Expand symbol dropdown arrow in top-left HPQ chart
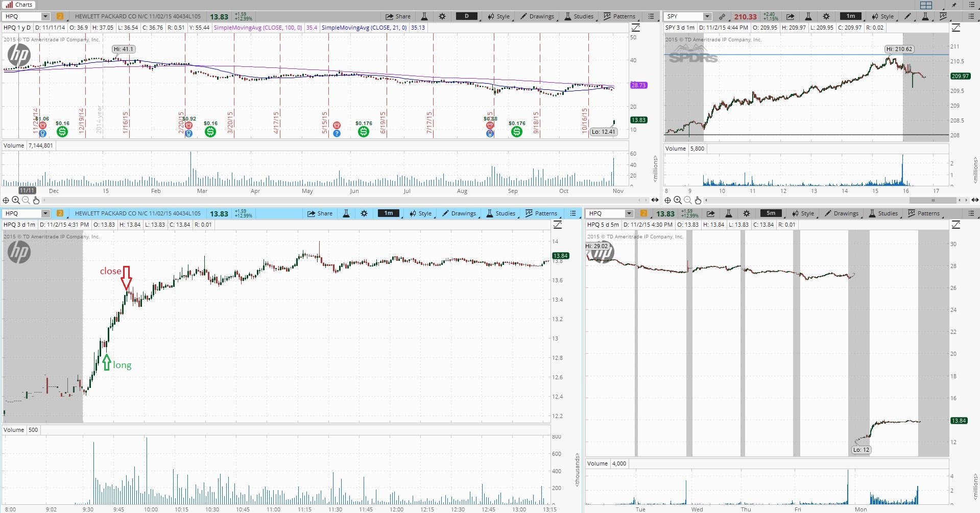 pos(45,16)
